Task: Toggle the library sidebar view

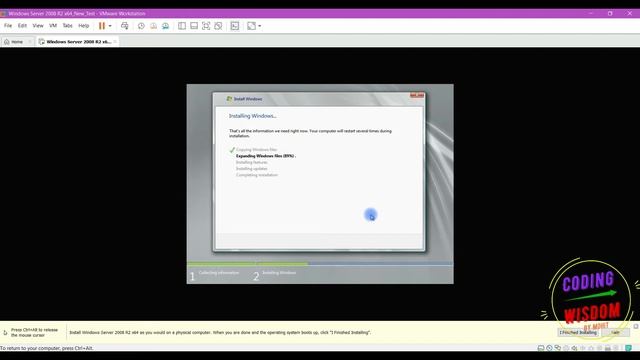Action: pyautogui.click(x=182, y=26)
